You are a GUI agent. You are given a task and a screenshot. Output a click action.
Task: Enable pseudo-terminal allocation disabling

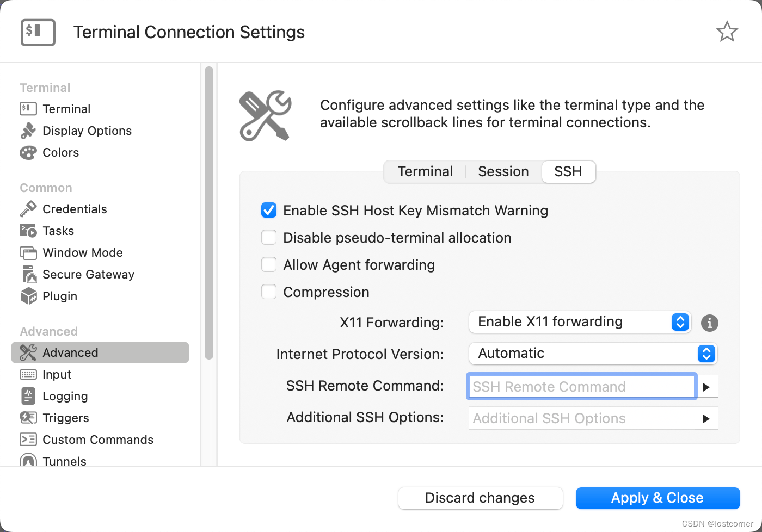point(269,237)
